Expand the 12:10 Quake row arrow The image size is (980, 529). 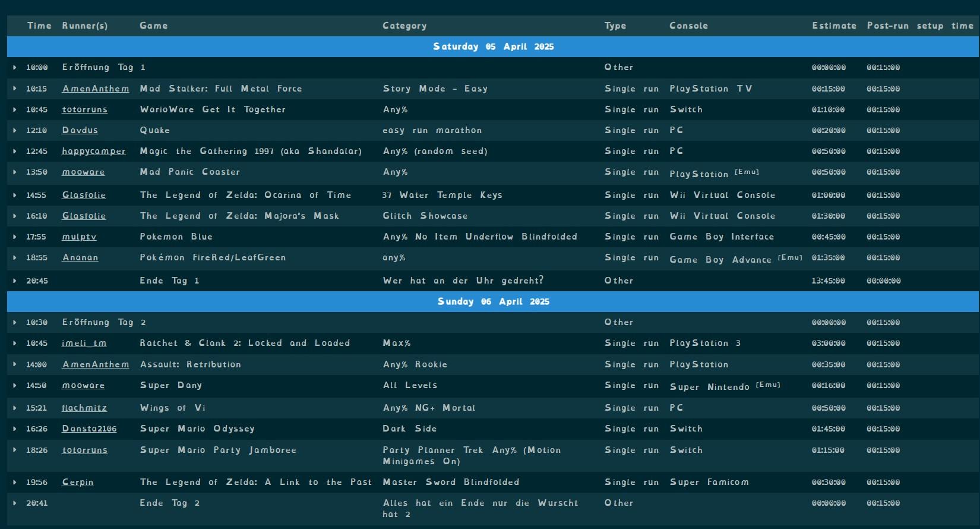click(x=15, y=130)
